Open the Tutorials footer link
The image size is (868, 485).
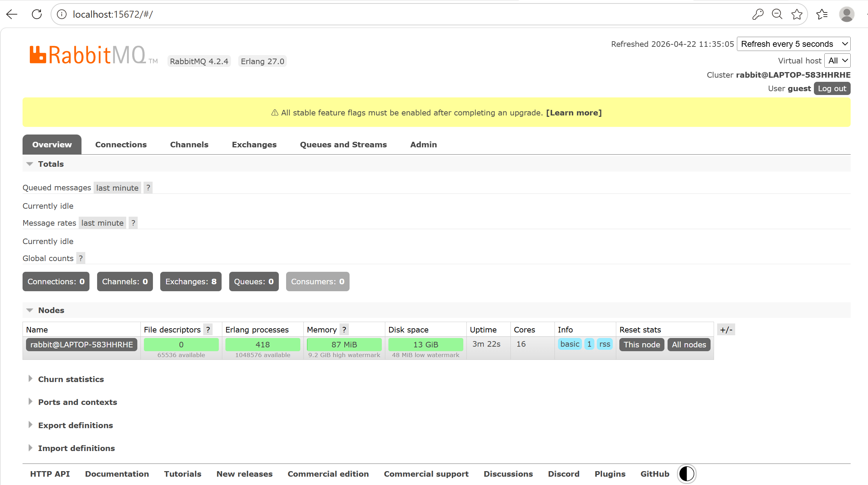click(183, 474)
